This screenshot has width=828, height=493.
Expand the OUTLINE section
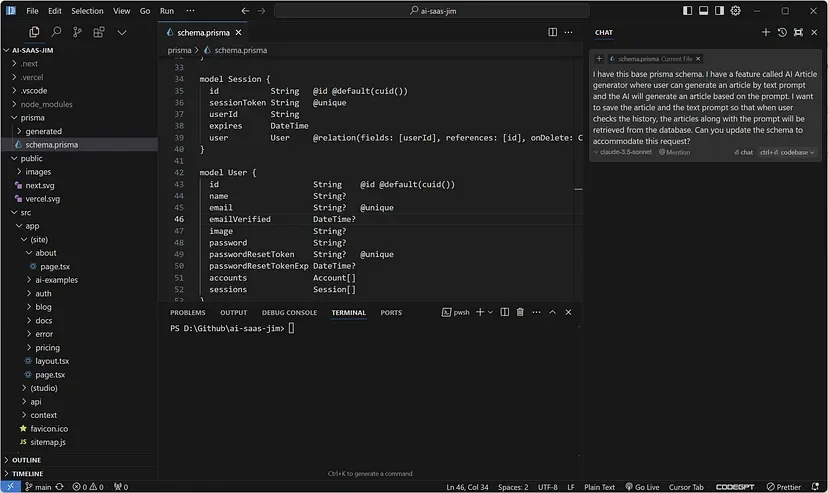27,460
